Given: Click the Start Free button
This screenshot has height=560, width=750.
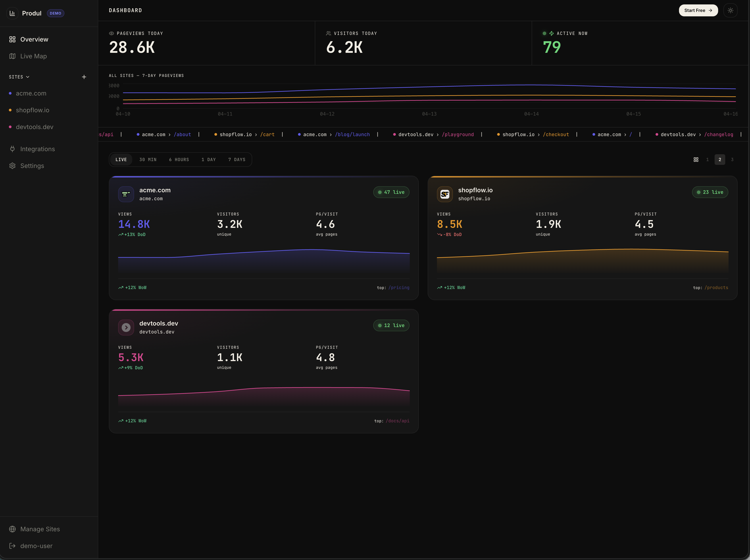Looking at the screenshot, I should pos(698,11).
